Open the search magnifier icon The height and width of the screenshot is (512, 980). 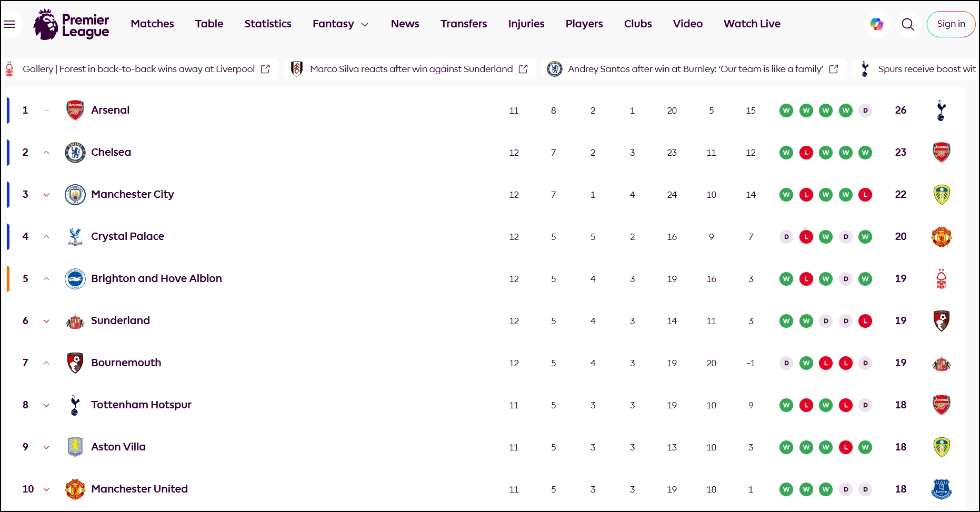(908, 24)
